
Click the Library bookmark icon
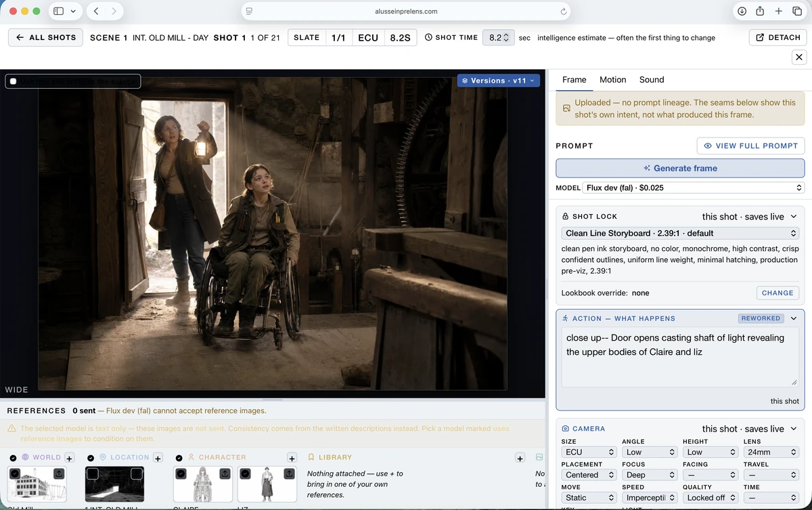(x=311, y=457)
